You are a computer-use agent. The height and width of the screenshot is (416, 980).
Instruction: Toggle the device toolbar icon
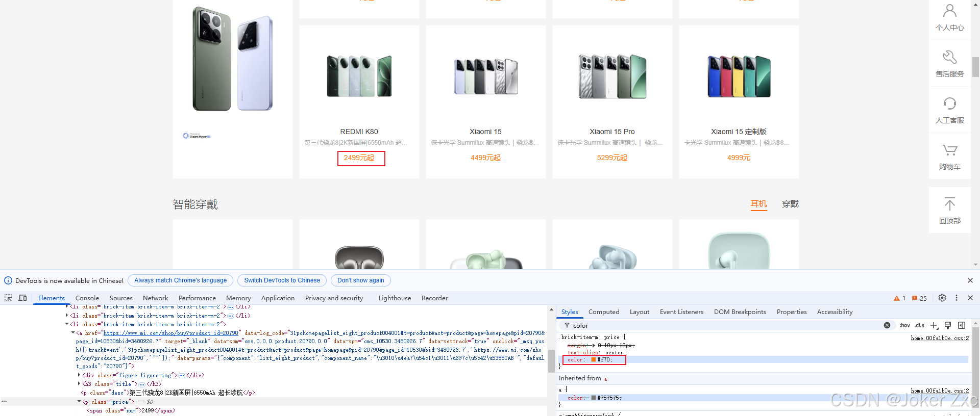tap(22, 298)
